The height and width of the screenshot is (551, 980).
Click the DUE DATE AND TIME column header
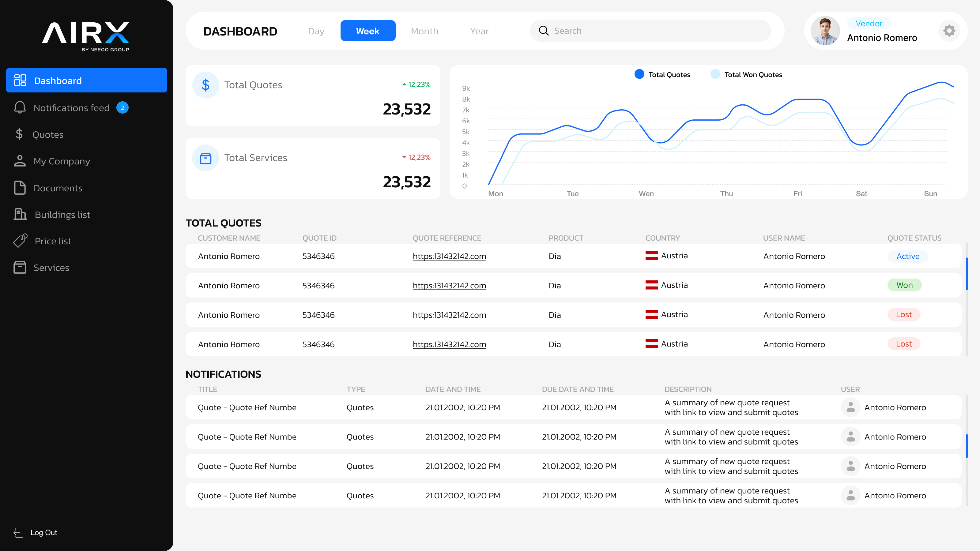(x=578, y=389)
